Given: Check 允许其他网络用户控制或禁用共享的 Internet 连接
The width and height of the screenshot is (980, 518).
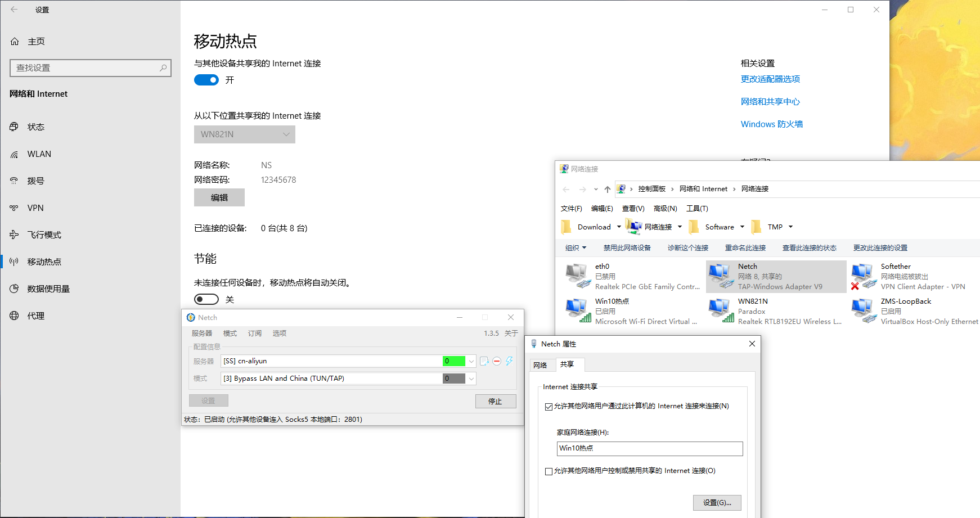Looking at the screenshot, I should pos(549,471).
